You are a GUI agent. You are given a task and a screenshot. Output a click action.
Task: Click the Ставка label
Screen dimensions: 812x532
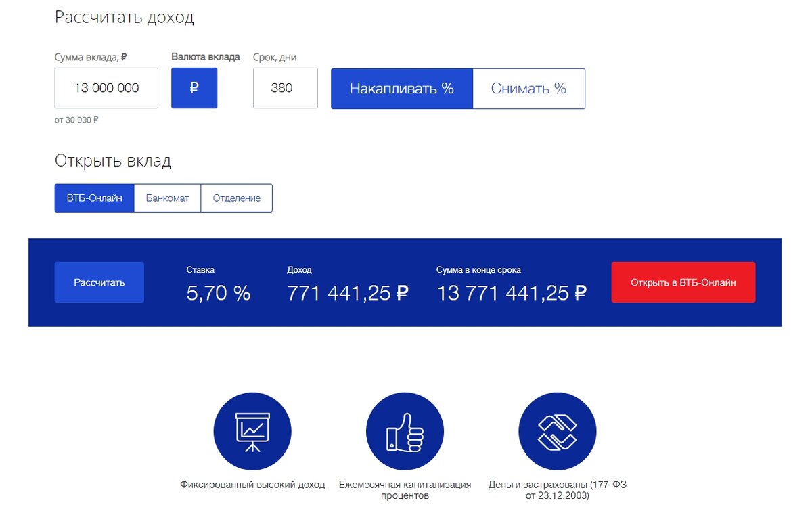200,270
